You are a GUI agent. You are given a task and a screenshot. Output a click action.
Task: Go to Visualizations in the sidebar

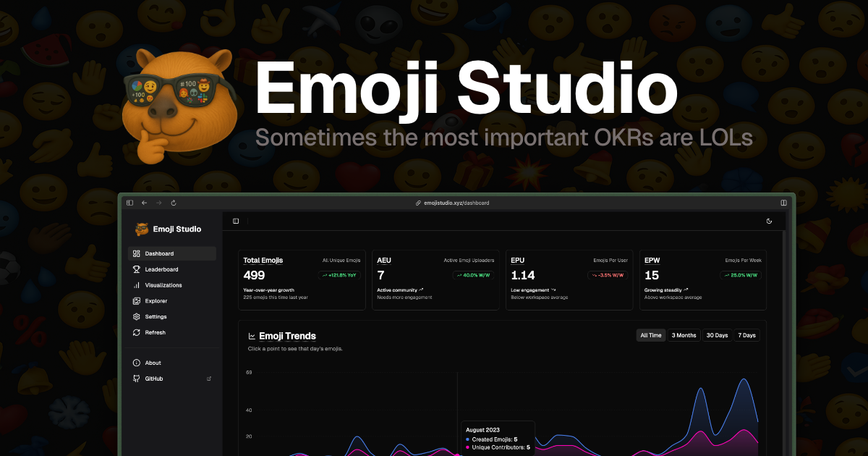pyautogui.click(x=172, y=285)
